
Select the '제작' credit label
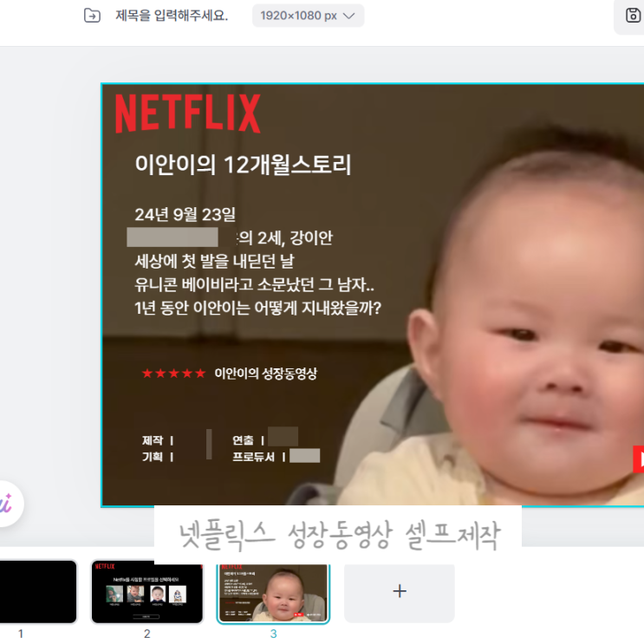153,440
